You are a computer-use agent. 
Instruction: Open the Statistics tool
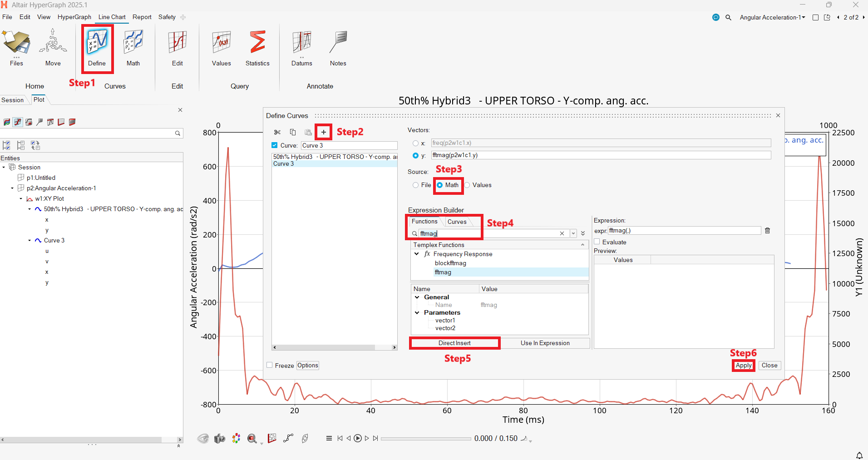click(257, 48)
